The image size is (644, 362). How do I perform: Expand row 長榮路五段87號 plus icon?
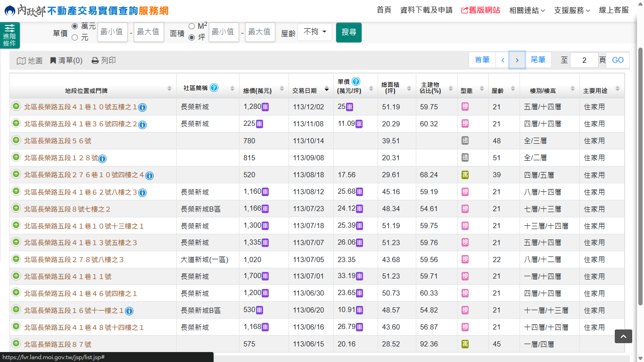pyautogui.click(x=16, y=344)
